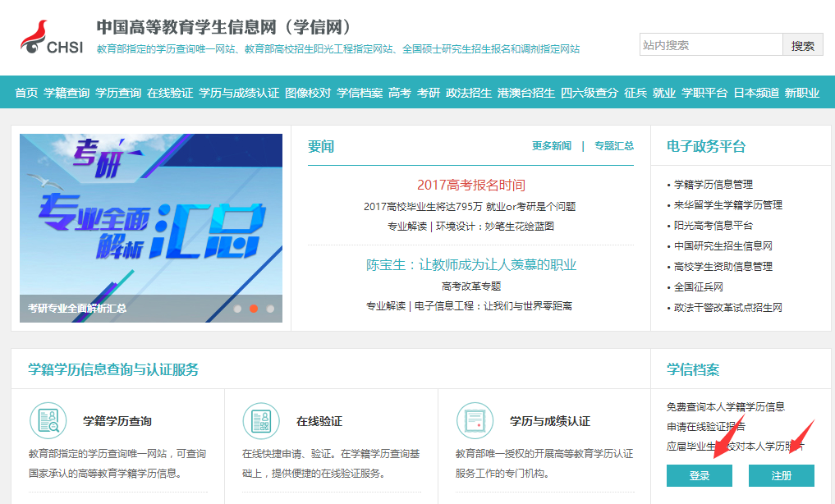The height and width of the screenshot is (504, 835).
Task: Select the active orange carousel dot
Action: (254, 309)
